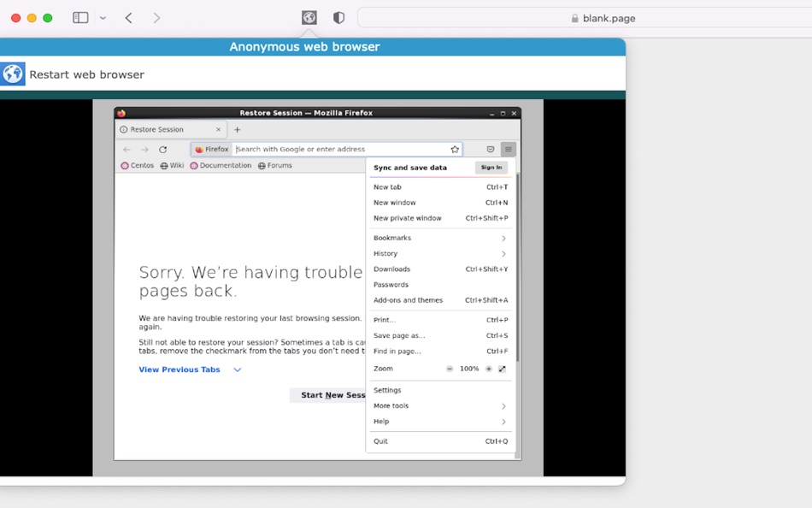The width and height of the screenshot is (812, 508).
Task: Decrease zoom with the minus button
Action: click(x=450, y=369)
